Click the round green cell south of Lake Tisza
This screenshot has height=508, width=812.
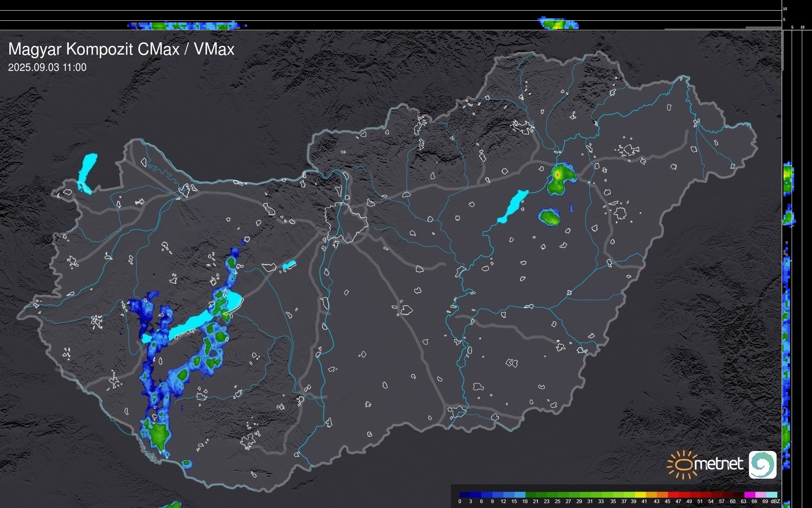550,217
